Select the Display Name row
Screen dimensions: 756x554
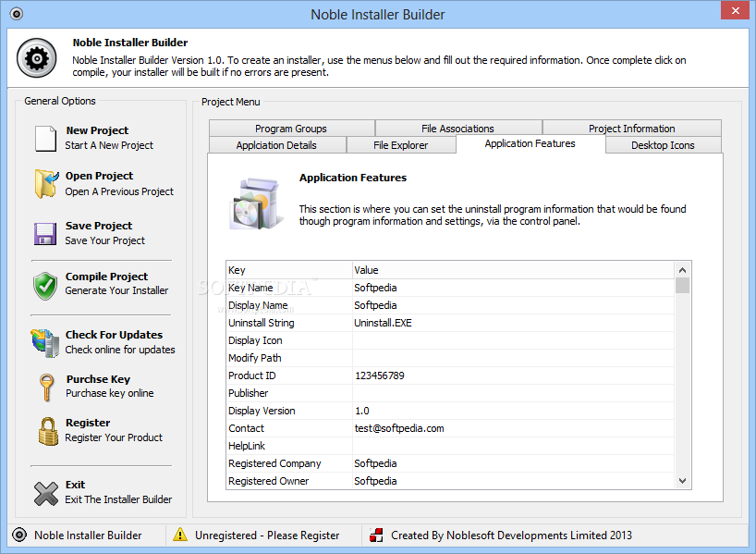coord(450,305)
